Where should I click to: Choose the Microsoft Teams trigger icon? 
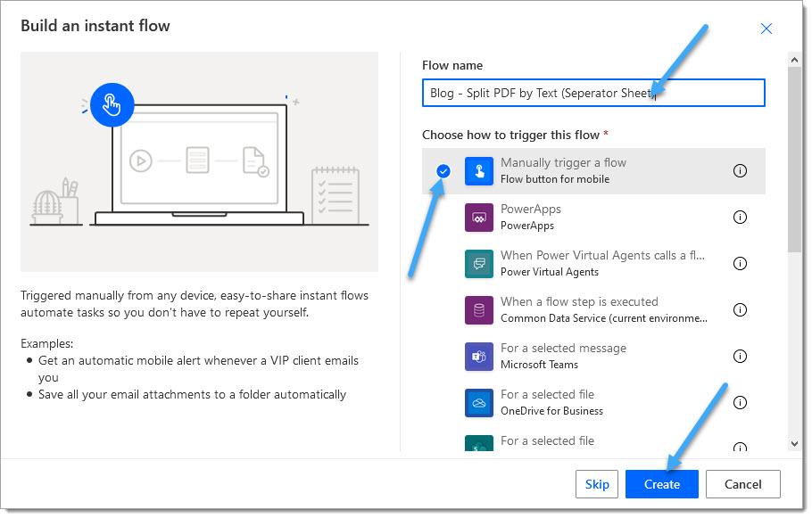pyautogui.click(x=479, y=357)
